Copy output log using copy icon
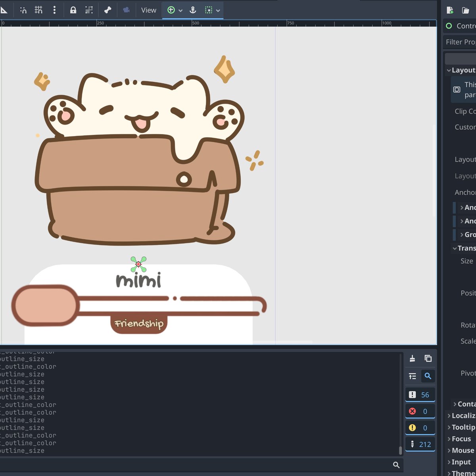This screenshot has height=476, width=476. (x=428, y=358)
